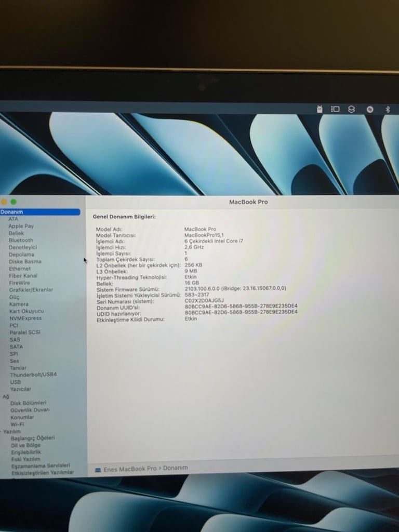This screenshot has width=399, height=532.
Task: Select Bellek in the sidebar
Action: (x=16, y=233)
